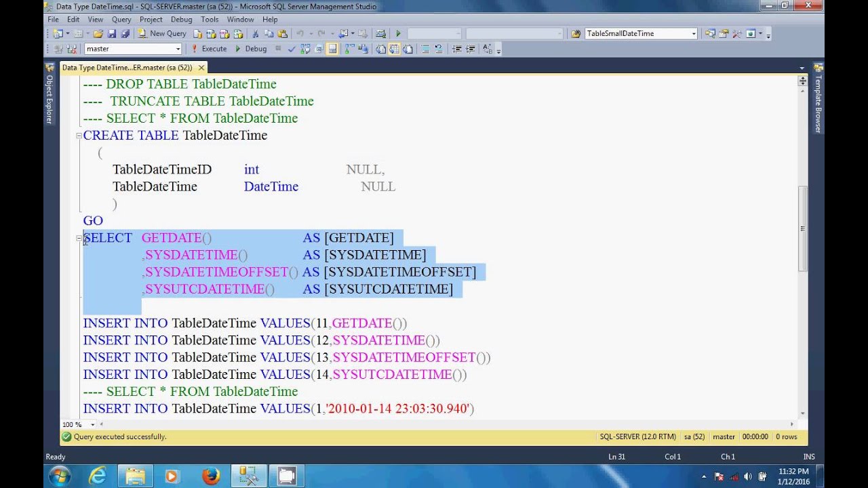Open the Template Browser side tab
The height and width of the screenshot is (488, 868).
tap(818, 98)
